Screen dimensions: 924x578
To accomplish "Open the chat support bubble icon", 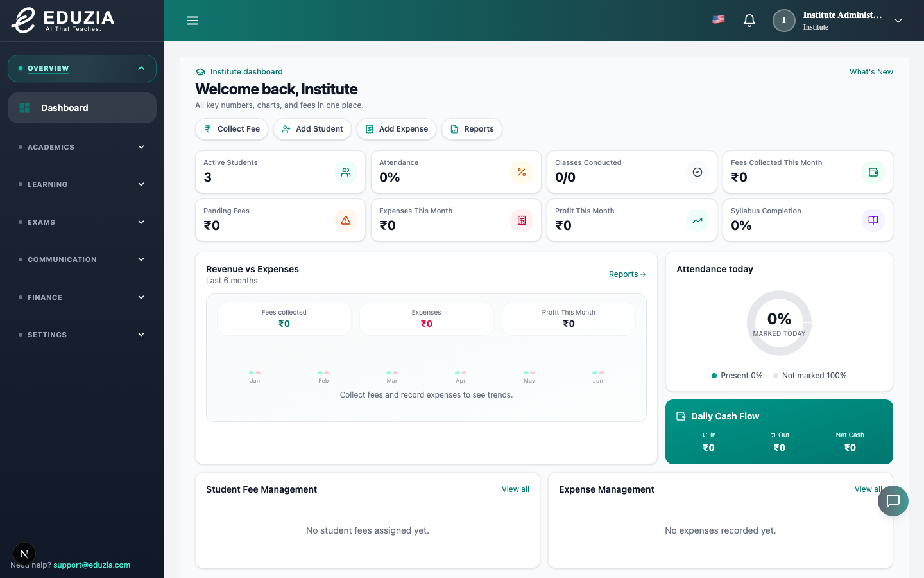I will pos(893,501).
